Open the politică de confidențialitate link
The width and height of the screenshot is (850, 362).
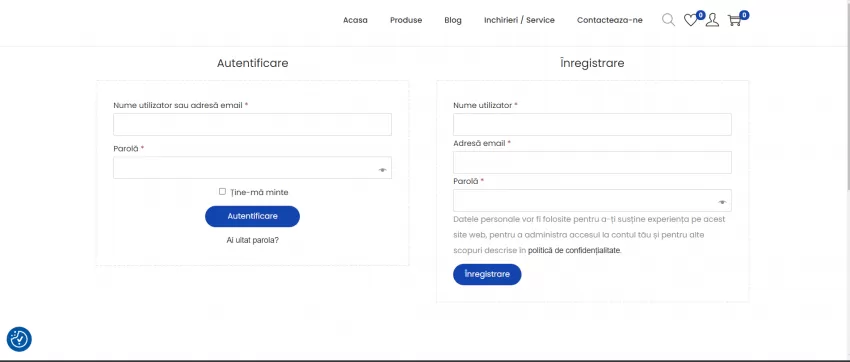(575, 251)
